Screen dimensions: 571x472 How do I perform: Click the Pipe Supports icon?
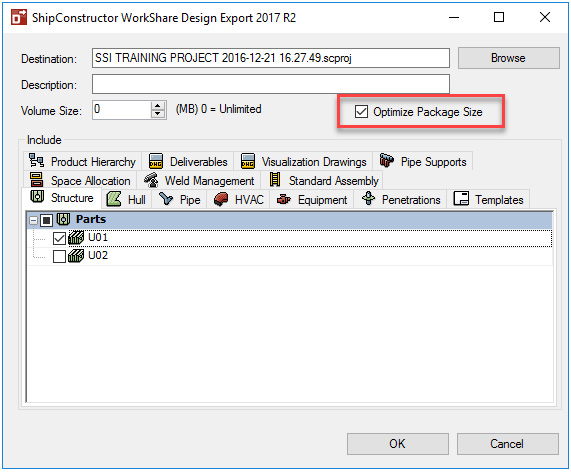click(387, 160)
